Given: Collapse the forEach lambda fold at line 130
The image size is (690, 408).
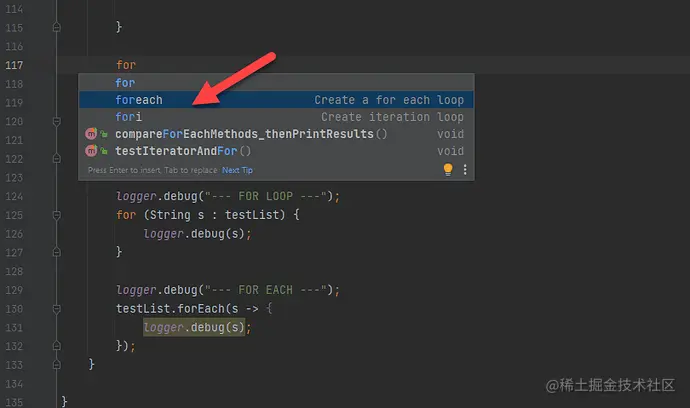Looking at the screenshot, I should coord(56,309).
